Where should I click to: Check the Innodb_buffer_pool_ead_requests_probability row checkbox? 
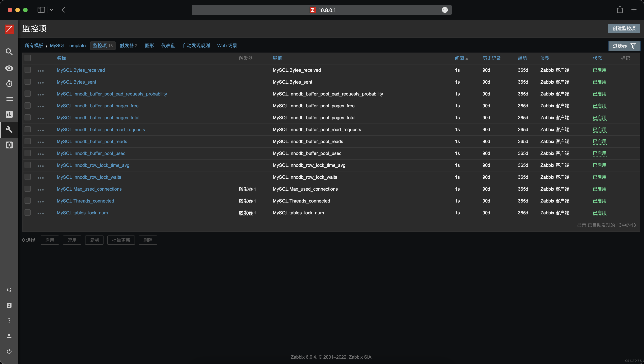coord(27,94)
